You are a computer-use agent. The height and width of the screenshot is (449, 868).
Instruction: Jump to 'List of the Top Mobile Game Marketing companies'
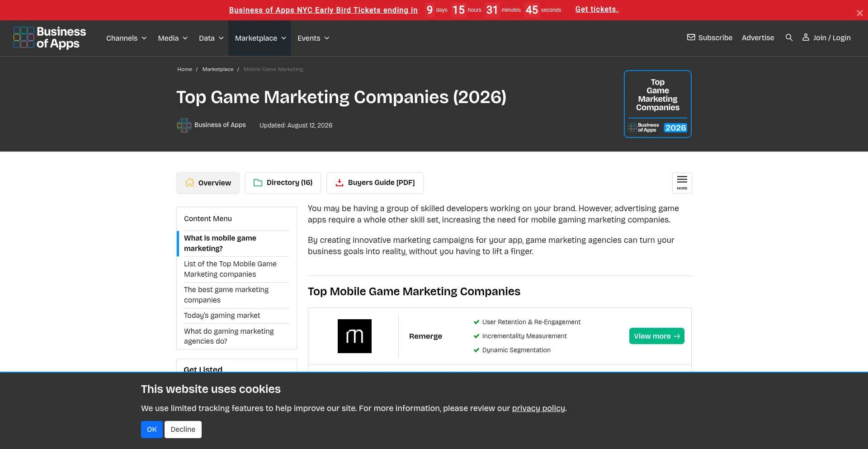click(x=230, y=269)
